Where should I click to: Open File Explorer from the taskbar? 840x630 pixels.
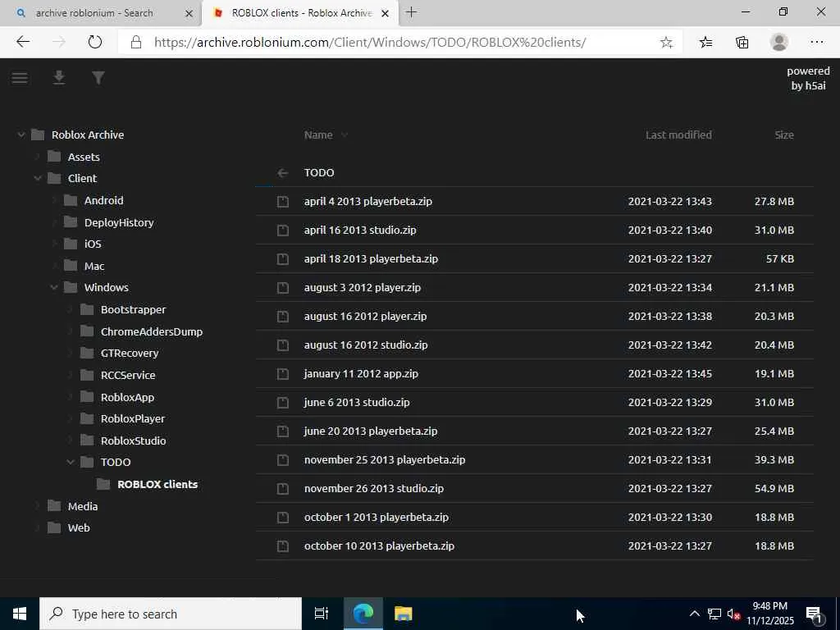coord(403,614)
